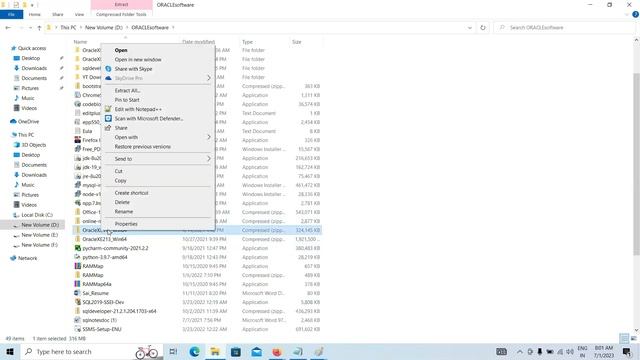The image size is (640, 360).
Task: Open Compressed Folder Tools tab
Action: 121,14
